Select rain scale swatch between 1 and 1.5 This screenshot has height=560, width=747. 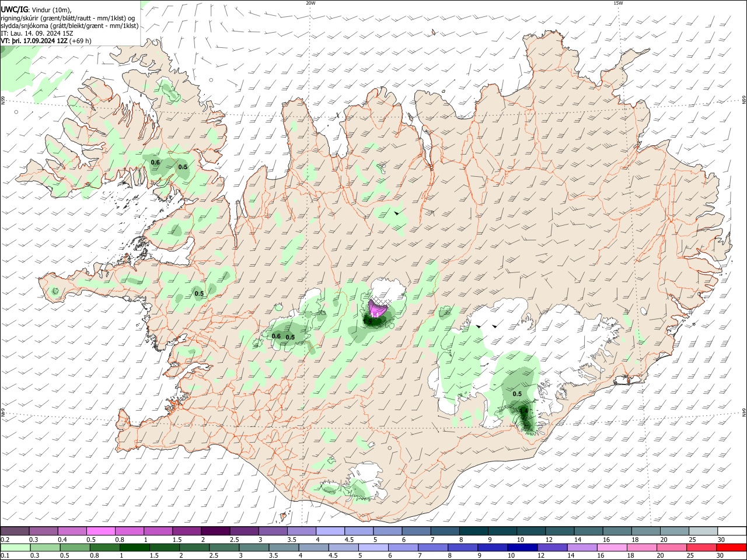click(134, 547)
